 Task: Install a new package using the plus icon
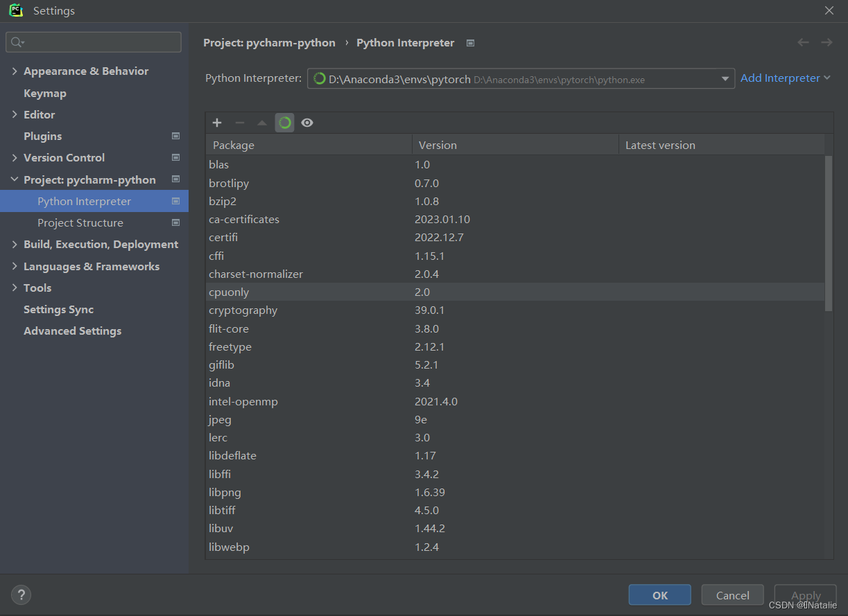[x=217, y=123]
